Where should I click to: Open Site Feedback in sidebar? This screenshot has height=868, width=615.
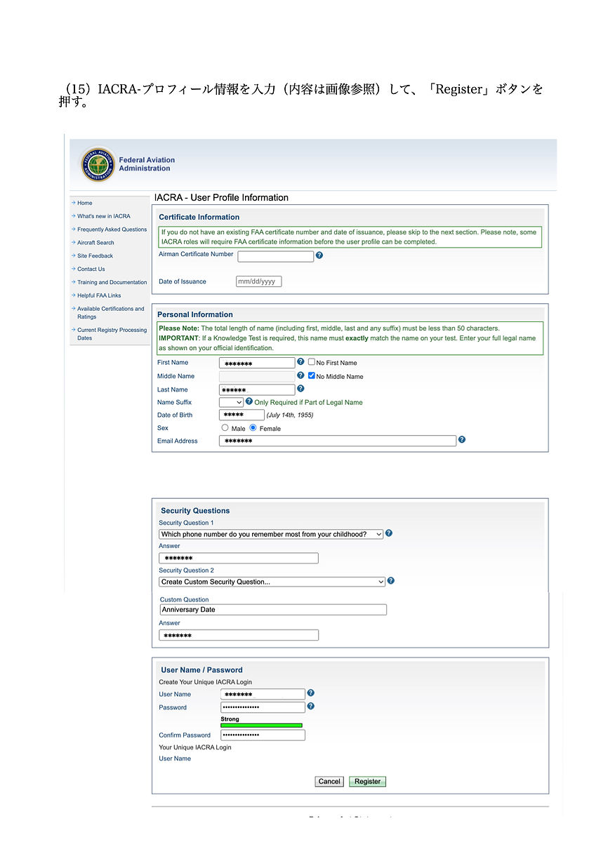pos(95,256)
